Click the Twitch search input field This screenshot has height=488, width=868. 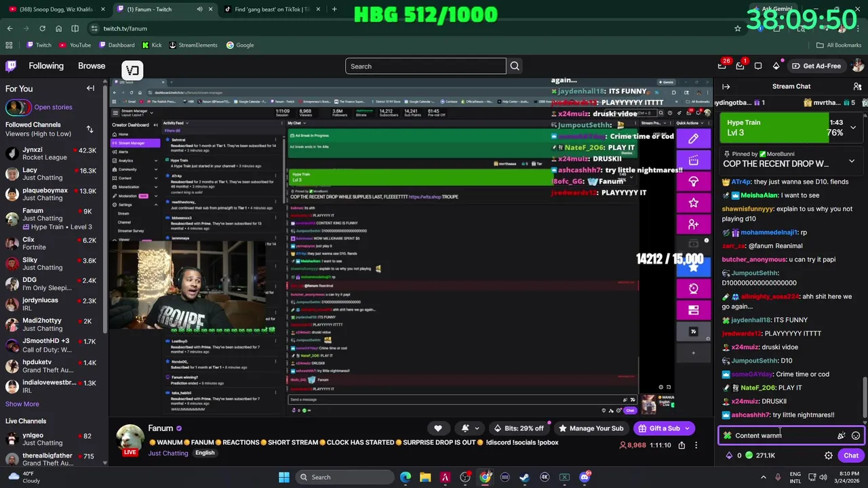(425, 66)
